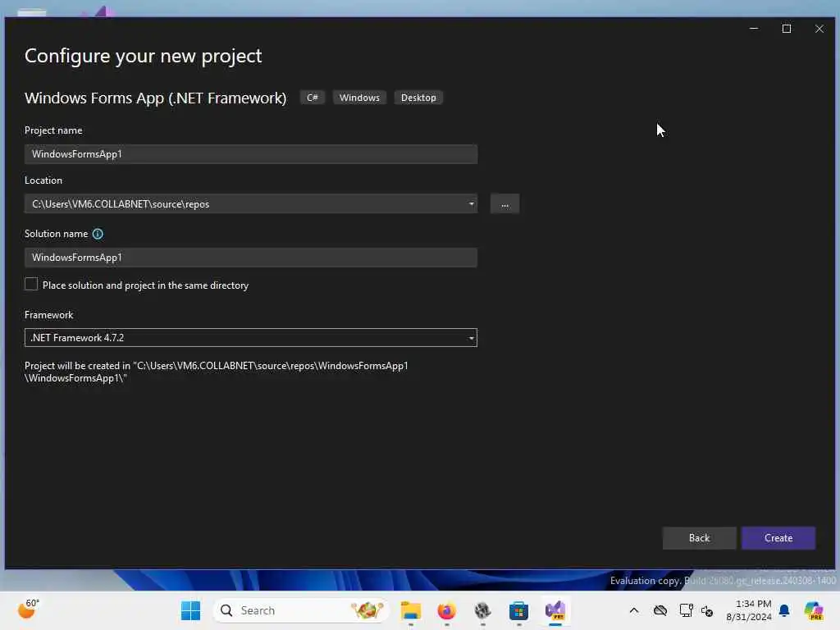Check Place solution and project in same directory
This screenshot has width=840, height=630.
(31, 285)
